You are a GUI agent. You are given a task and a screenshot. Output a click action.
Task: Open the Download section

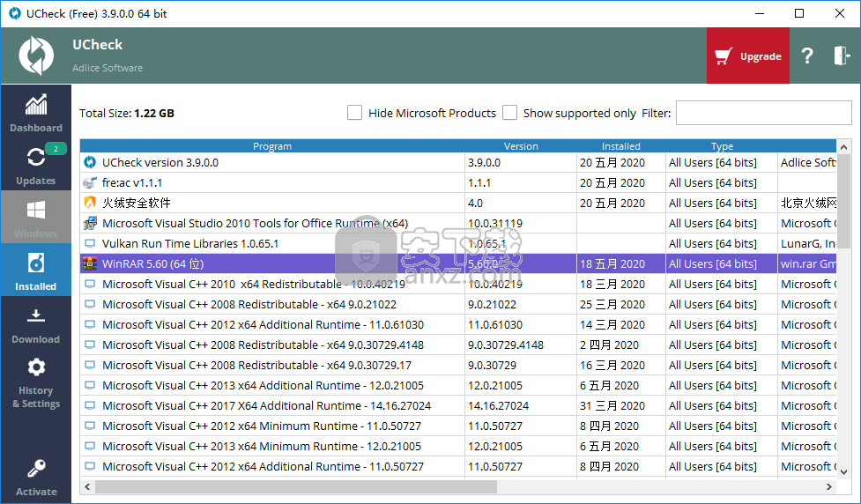pyautogui.click(x=36, y=324)
